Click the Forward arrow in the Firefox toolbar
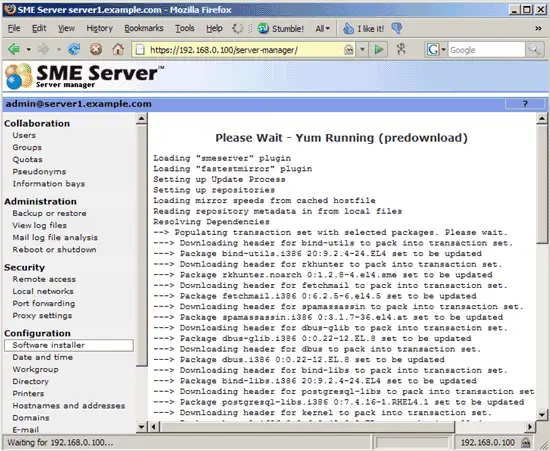 [x=43, y=49]
